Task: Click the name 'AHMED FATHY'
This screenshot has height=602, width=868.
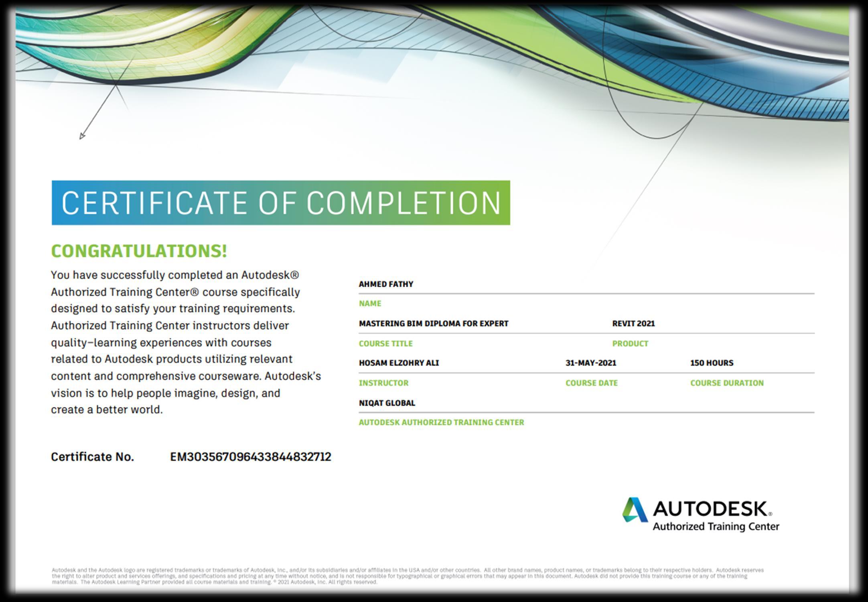Action: click(x=386, y=284)
